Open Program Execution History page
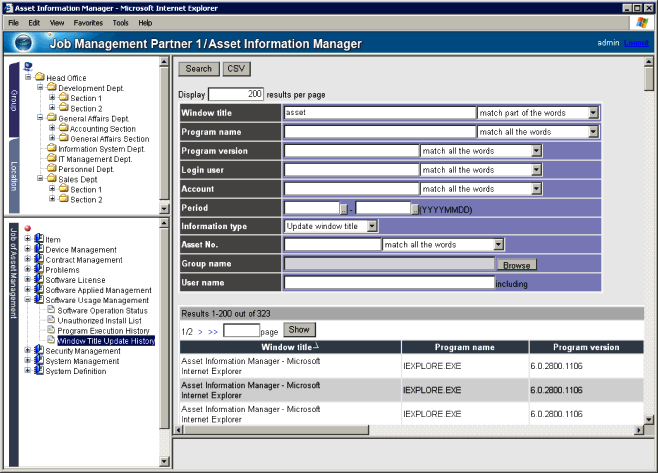 (x=103, y=330)
